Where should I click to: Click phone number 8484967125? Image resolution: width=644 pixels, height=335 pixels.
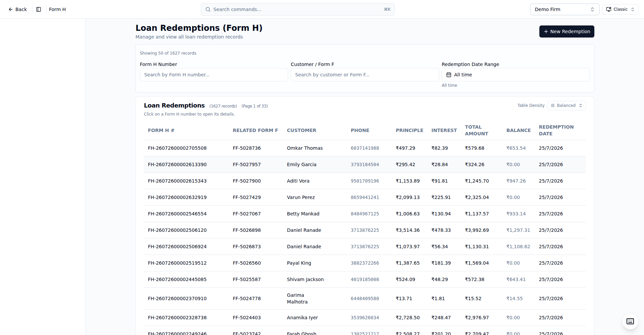[365, 214]
